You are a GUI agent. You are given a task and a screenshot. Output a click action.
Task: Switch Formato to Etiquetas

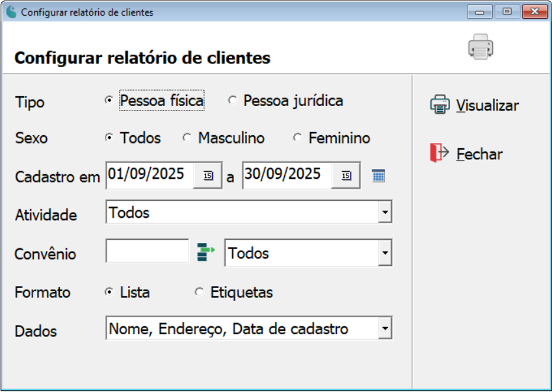click(x=199, y=293)
